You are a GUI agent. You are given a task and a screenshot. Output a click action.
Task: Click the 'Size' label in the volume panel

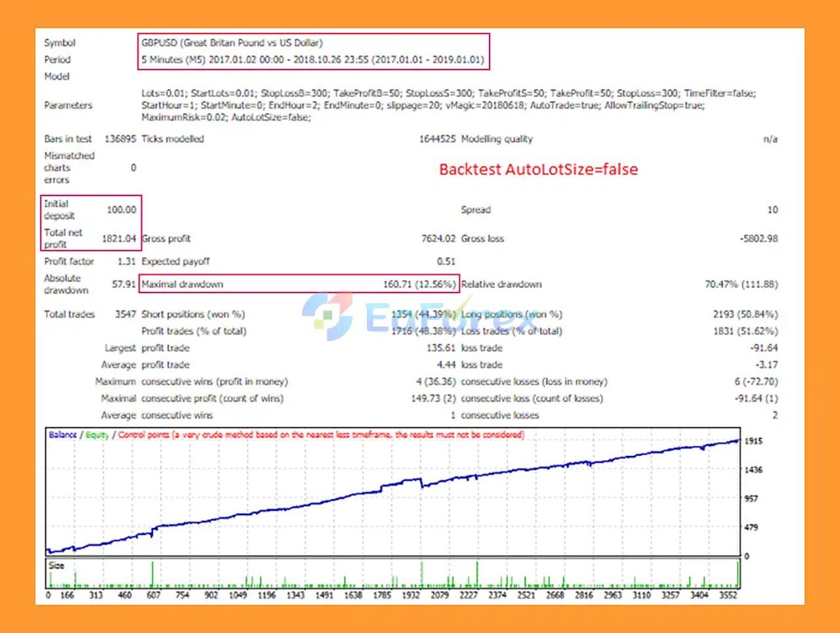click(x=56, y=565)
